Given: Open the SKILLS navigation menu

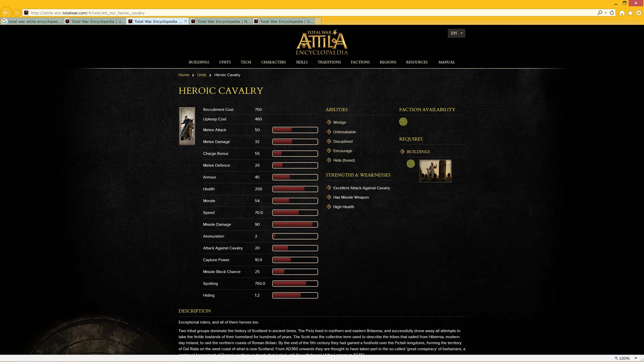Looking at the screenshot, I should 302,62.
